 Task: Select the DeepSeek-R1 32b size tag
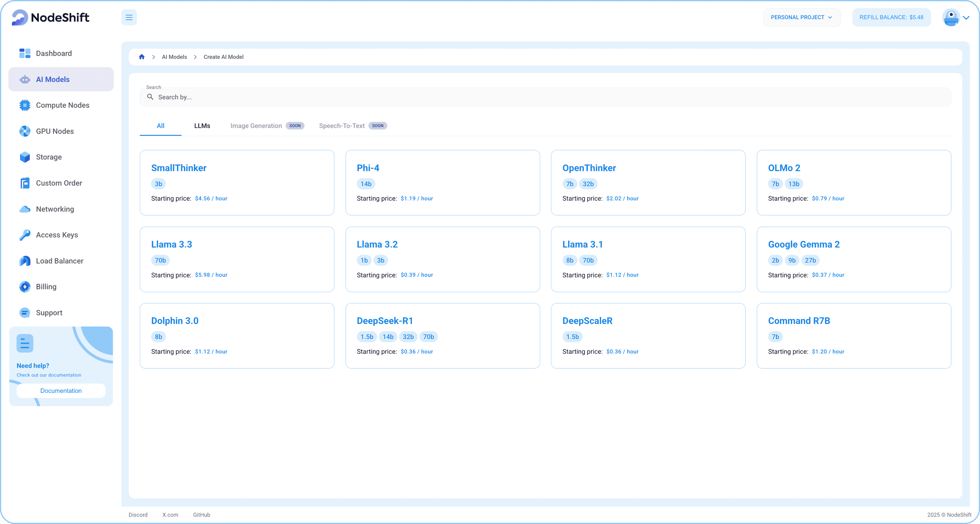tap(408, 337)
